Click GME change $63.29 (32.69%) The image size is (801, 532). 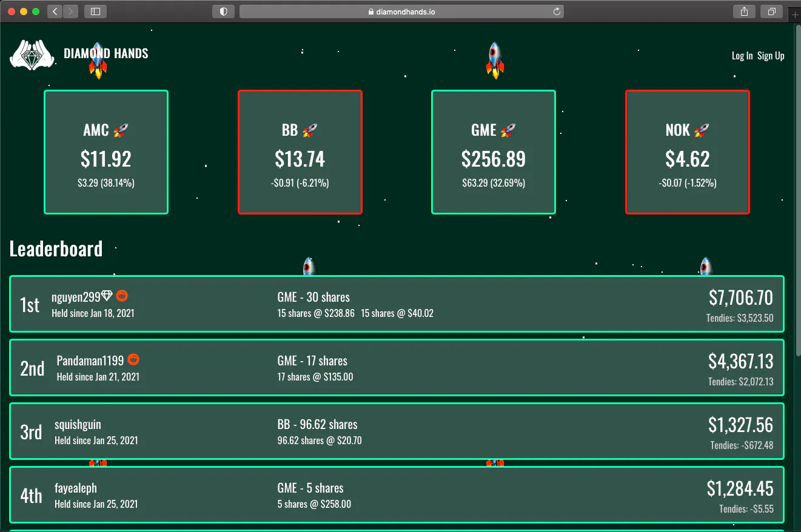494,182
